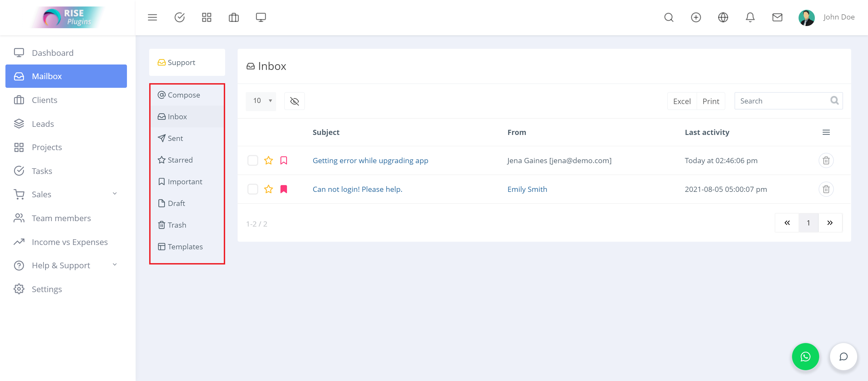Check the first email checkbox
The image size is (868, 381).
point(253,160)
